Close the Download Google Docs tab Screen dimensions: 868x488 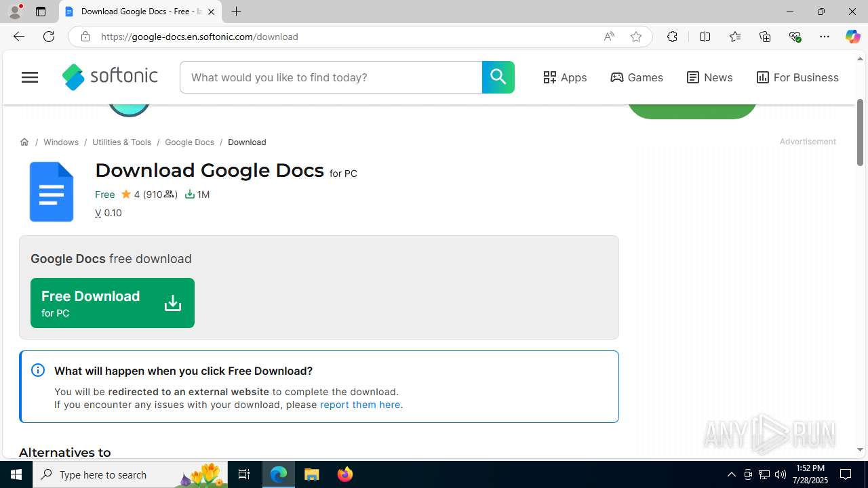[x=211, y=12]
